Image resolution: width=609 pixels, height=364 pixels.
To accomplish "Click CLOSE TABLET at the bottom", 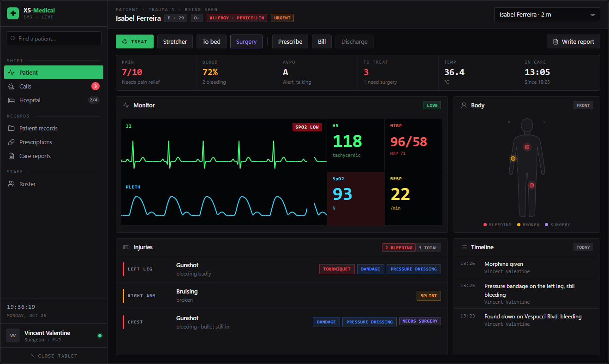I will (54, 356).
